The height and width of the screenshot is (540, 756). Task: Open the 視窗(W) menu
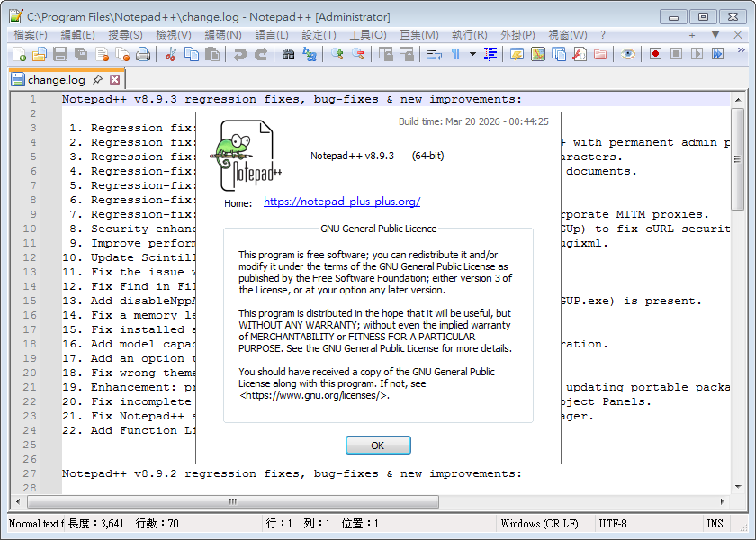[568, 35]
